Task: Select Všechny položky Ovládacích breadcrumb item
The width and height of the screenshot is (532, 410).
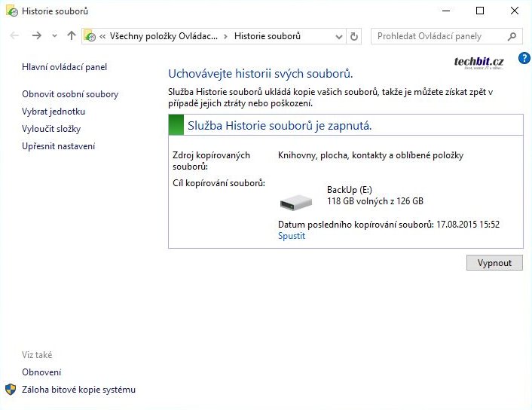Action: [x=163, y=36]
